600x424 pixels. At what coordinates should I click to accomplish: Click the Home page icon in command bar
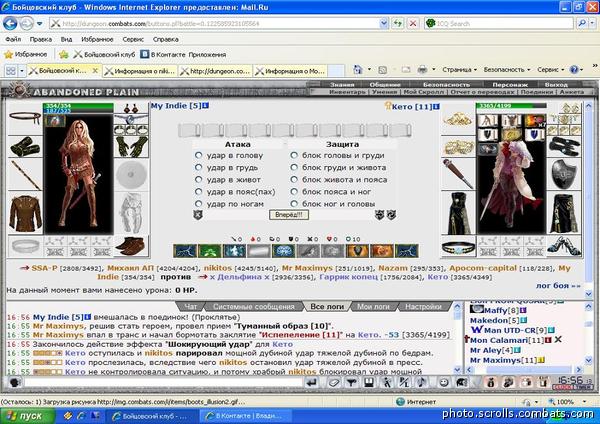coord(358,70)
